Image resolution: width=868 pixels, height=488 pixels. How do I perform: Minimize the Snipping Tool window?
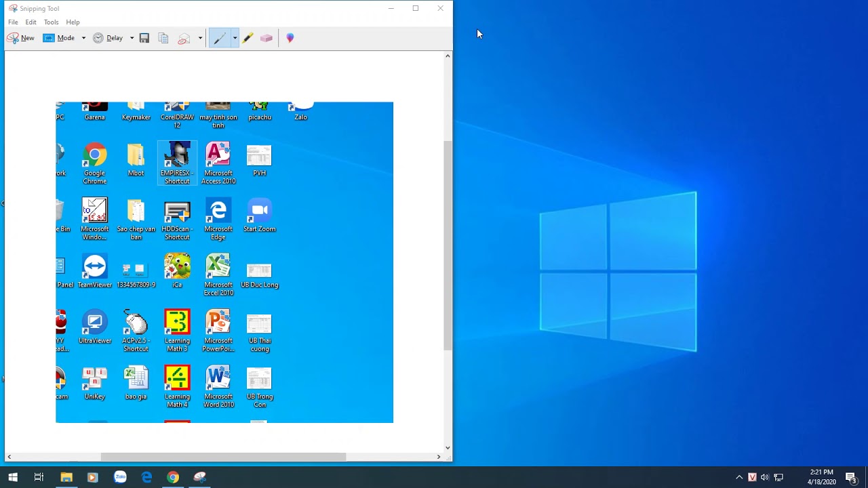click(391, 8)
